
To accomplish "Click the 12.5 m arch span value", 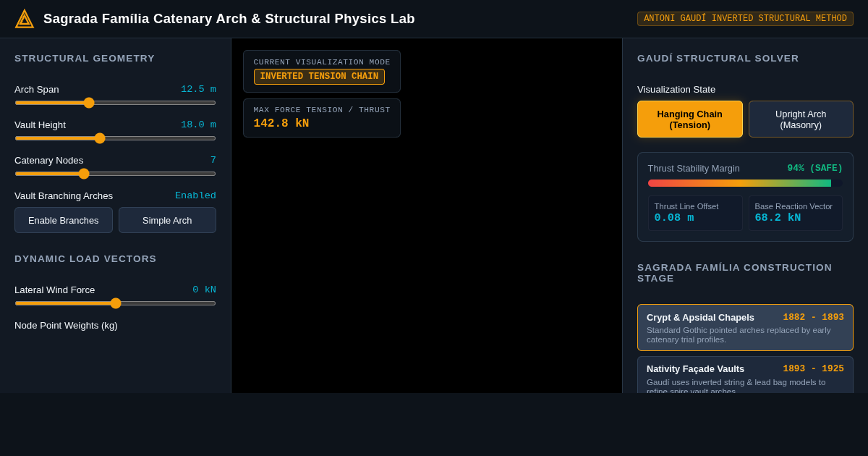I will (198, 90).
